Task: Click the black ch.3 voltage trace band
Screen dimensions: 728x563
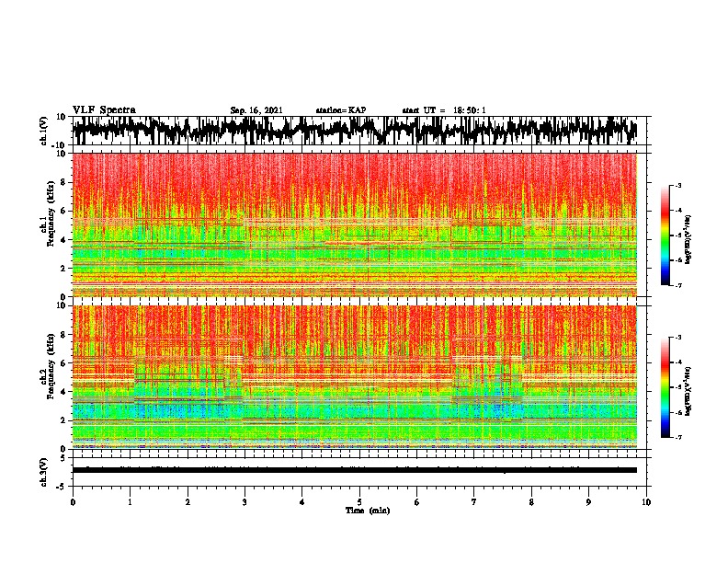Action: pos(354,470)
